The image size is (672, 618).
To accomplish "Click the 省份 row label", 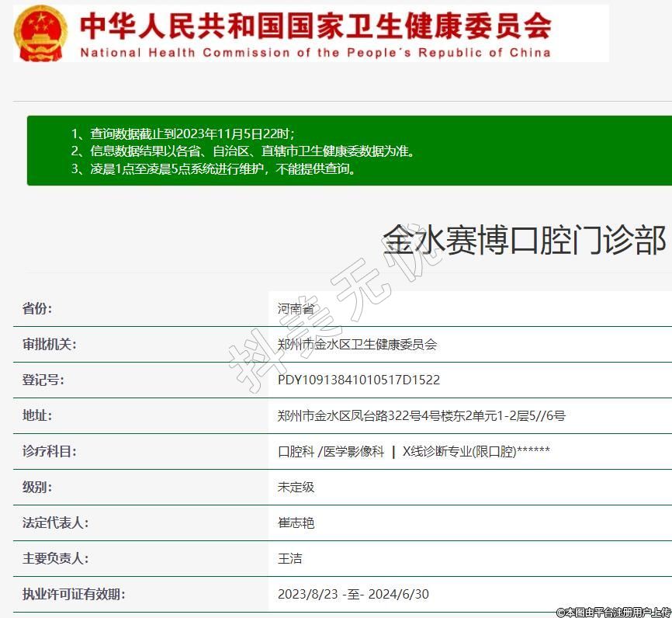I will pyautogui.click(x=37, y=309).
